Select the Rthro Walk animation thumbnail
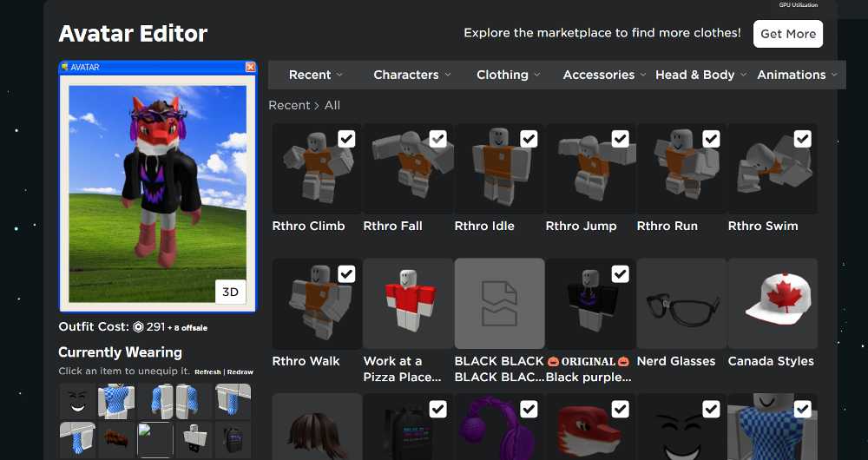Image resolution: width=868 pixels, height=460 pixels. pos(317,304)
